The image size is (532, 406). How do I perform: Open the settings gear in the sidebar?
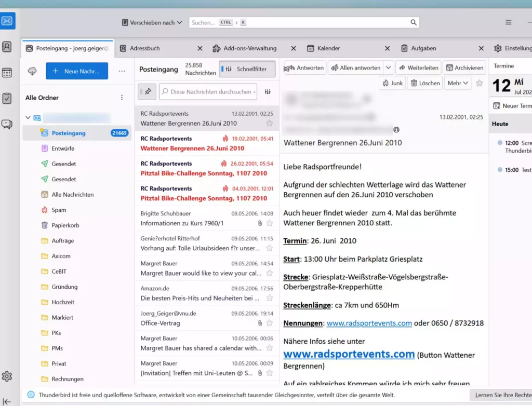click(7, 376)
